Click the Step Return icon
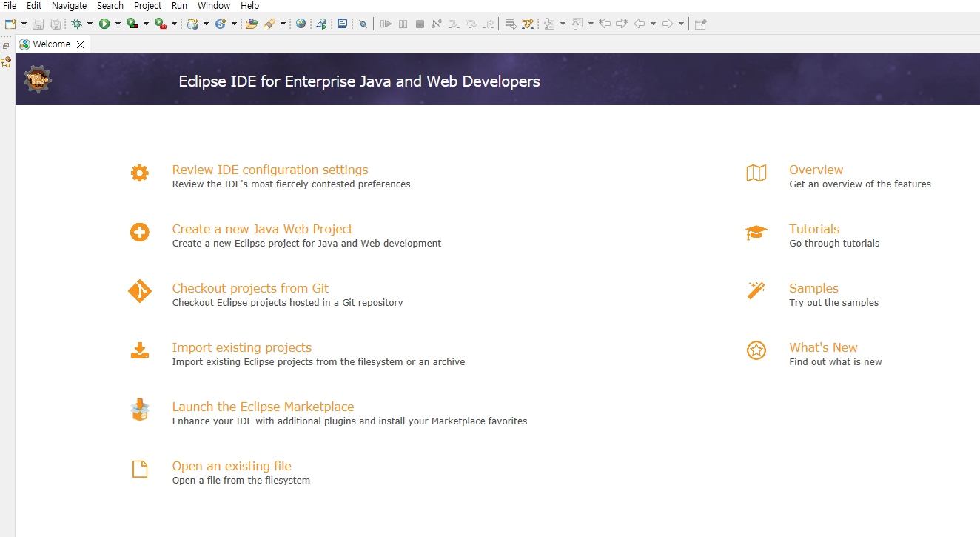Screen dimensions: 980x537 click(x=489, y=24)
